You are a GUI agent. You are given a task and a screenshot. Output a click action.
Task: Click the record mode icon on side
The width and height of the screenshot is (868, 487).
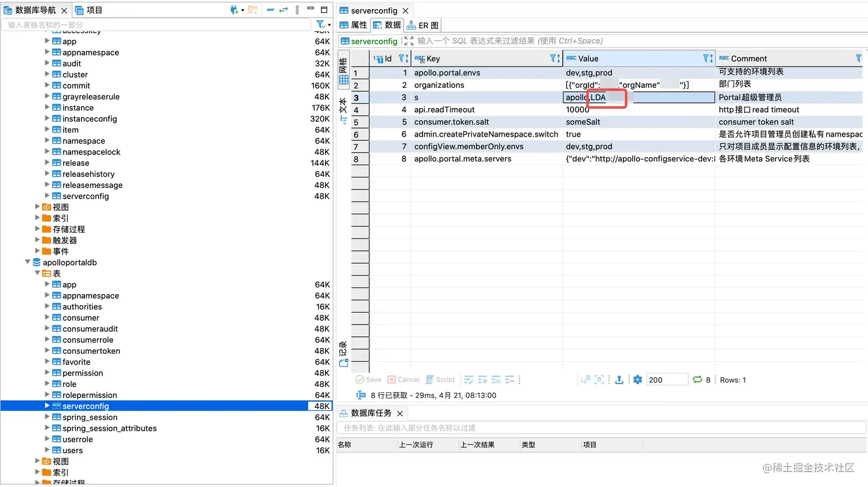[344, 363]
